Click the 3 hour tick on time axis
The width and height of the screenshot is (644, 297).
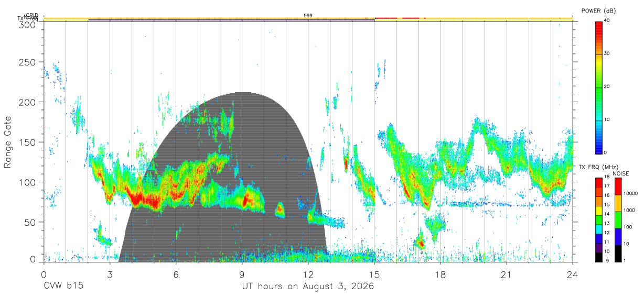coord(110,274)
